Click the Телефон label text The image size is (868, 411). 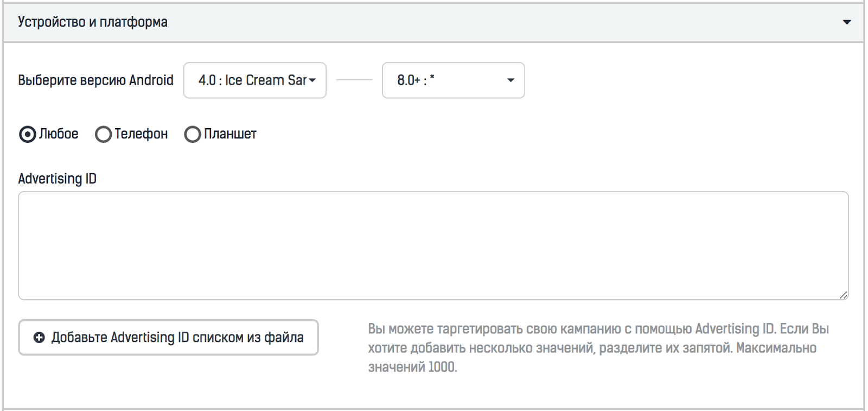[141, 134]
